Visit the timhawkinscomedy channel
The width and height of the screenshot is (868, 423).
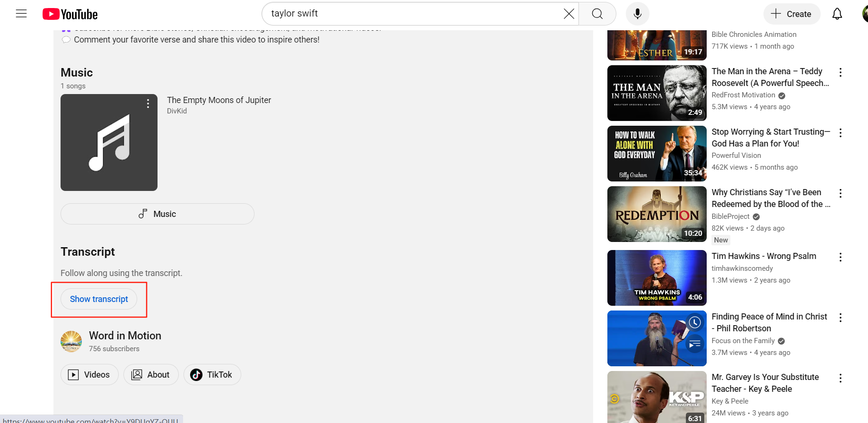click(x=742, y=268)
